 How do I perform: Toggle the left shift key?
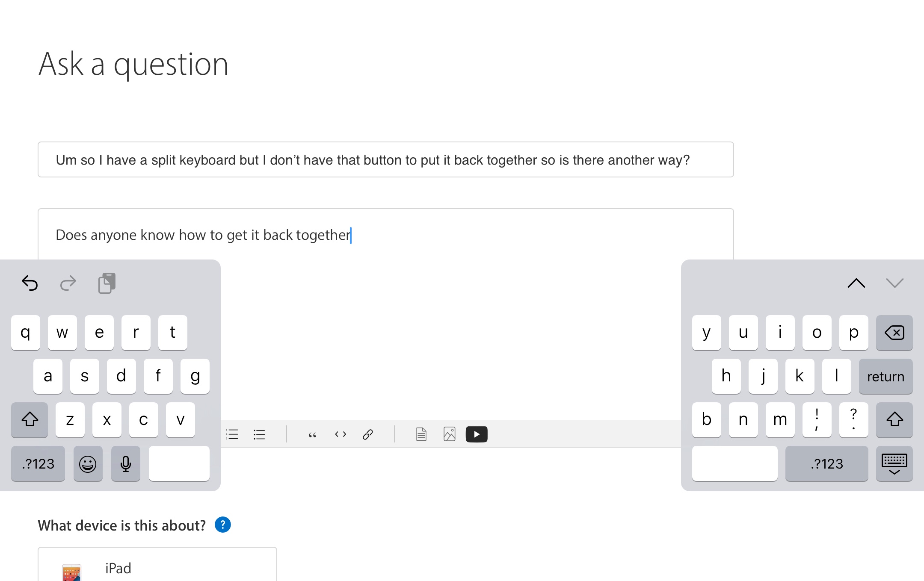(x=30, y=419)
